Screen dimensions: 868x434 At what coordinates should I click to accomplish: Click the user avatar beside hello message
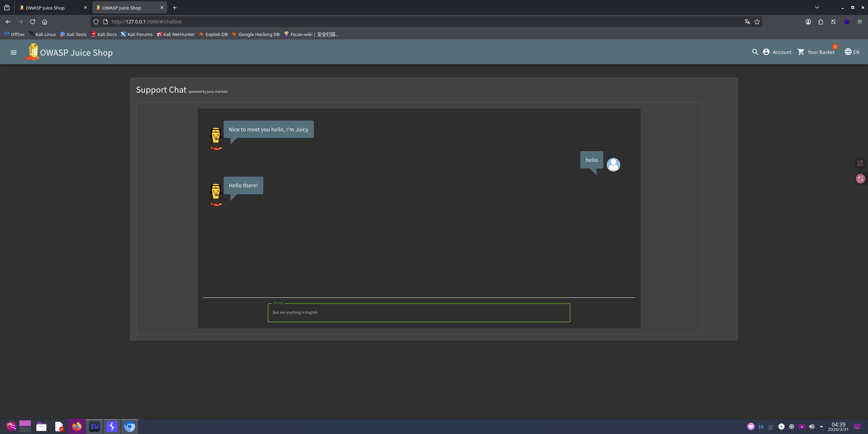click(x=613, y=165)
